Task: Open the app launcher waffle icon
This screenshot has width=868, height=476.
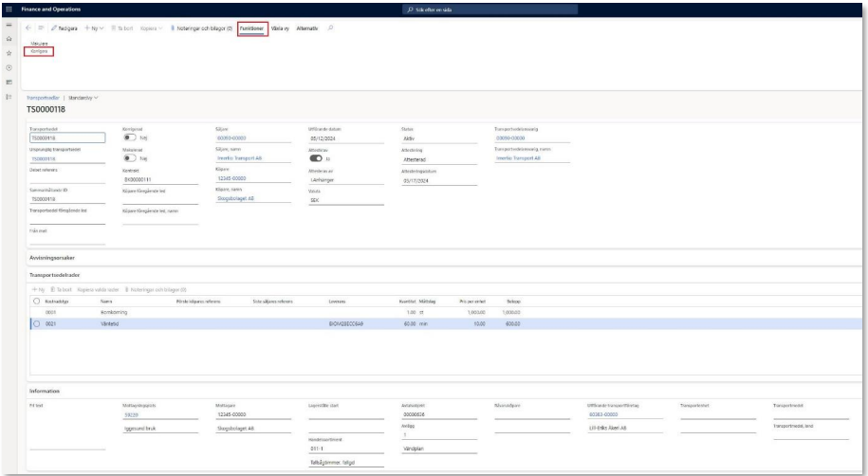Action: [9, 9]
